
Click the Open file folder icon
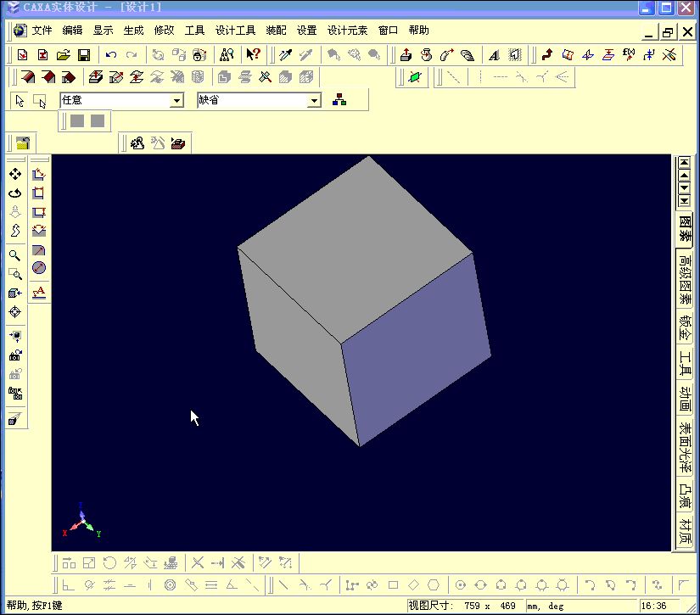[64, 55]
